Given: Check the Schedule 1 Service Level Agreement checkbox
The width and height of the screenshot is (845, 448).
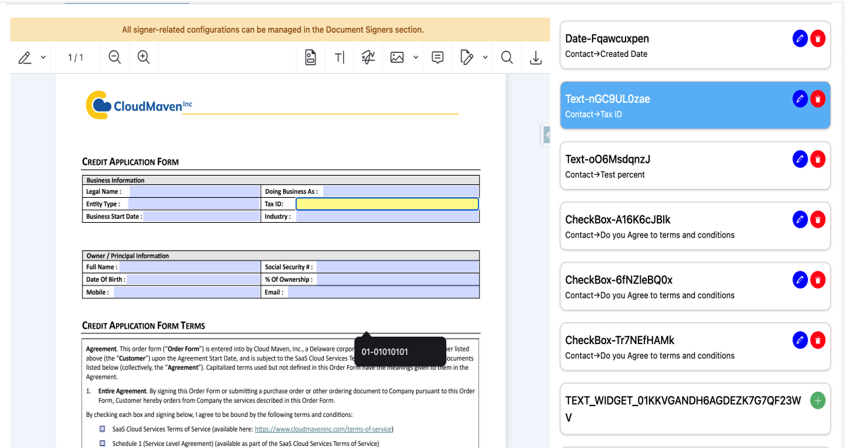Looking at the screenshot, I should click(102, 443).
